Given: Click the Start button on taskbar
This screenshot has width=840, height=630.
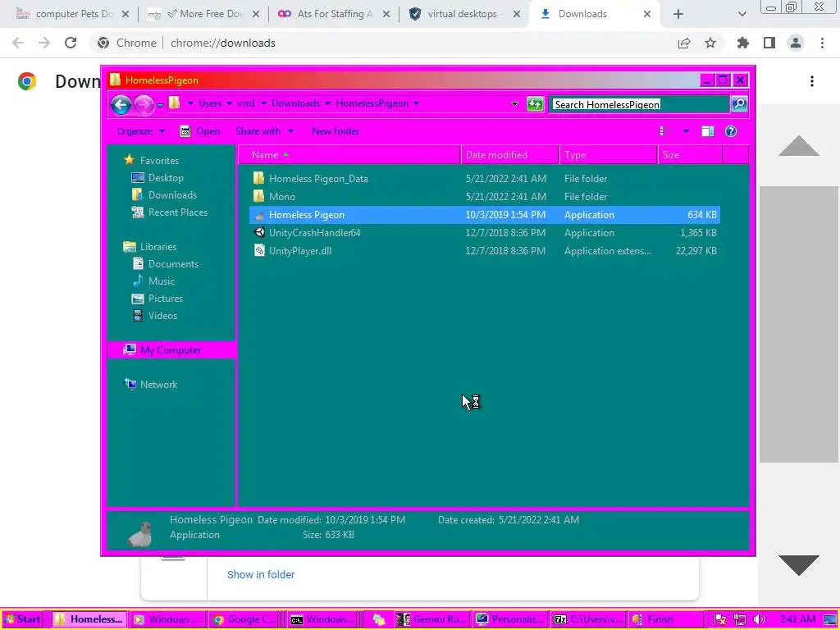Looking at the screenshot, I should pos(22,619).
